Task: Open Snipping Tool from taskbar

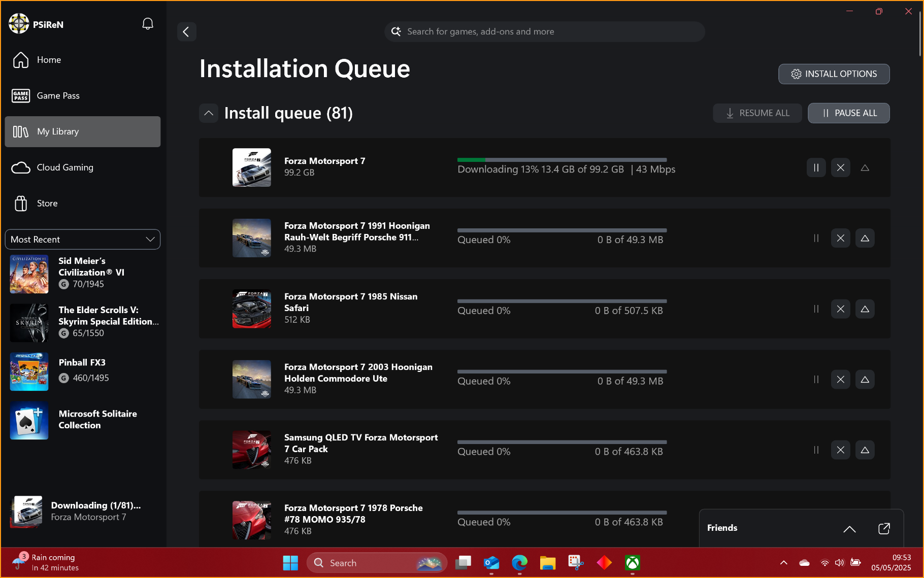Action: coord(576,563)
